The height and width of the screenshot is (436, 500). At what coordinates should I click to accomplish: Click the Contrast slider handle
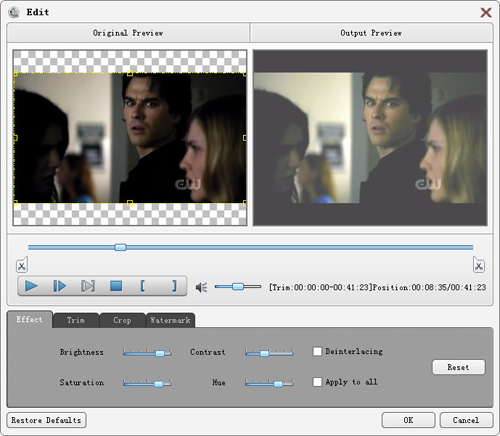click(264, 353)
